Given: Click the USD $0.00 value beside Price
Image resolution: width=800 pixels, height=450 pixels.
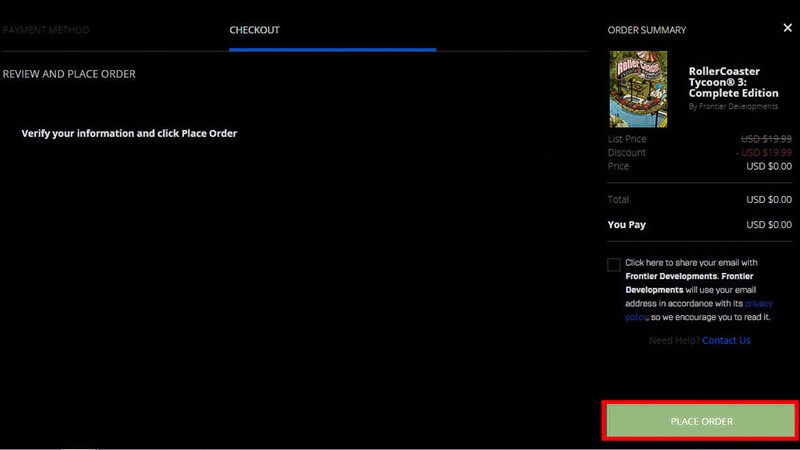Looking at the screenshot, I should tap(769, 166).
